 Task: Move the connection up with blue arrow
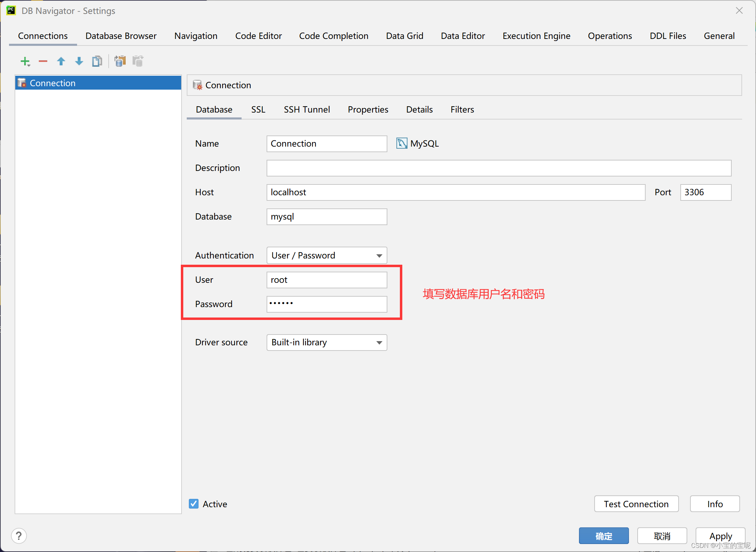61,61
